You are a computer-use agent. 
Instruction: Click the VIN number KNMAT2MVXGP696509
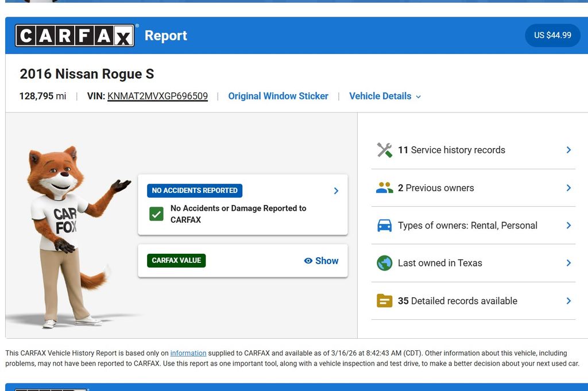tap(157, 96)
